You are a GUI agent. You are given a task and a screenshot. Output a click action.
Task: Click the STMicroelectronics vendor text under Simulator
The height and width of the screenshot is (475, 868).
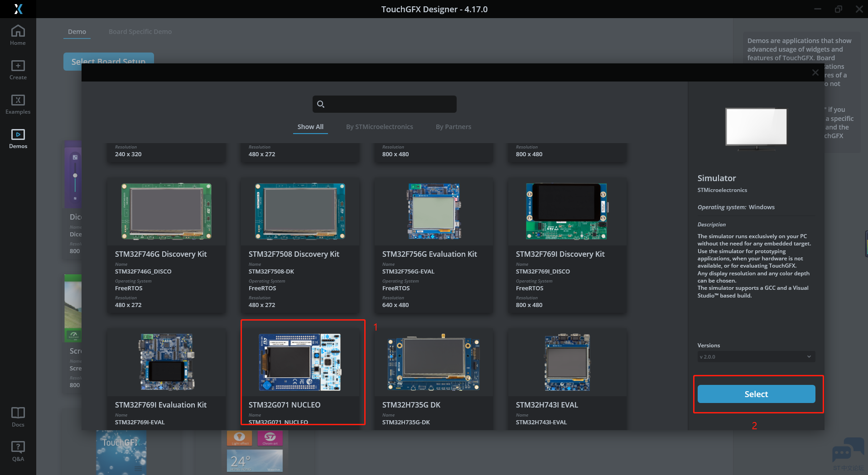click(722, 190)
